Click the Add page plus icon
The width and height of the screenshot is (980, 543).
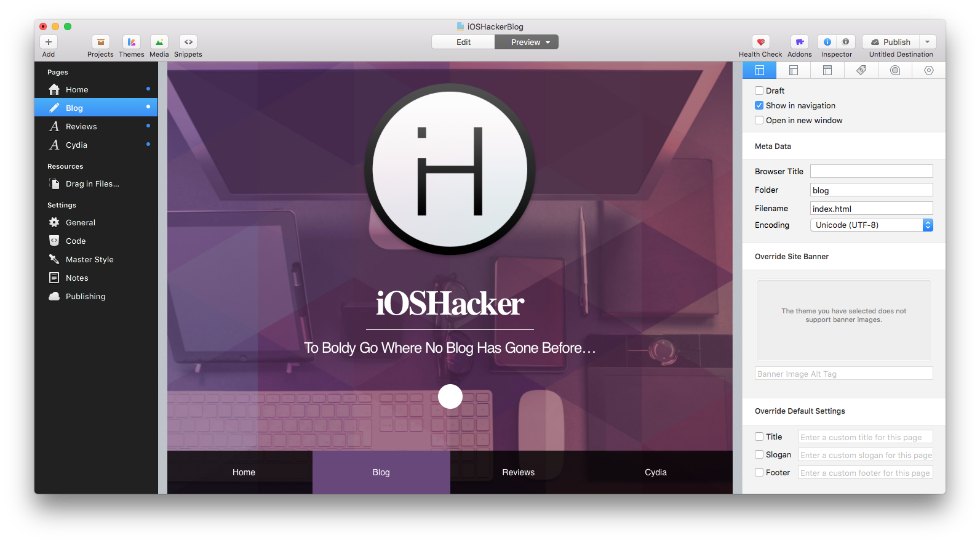[x=49, y=42]
